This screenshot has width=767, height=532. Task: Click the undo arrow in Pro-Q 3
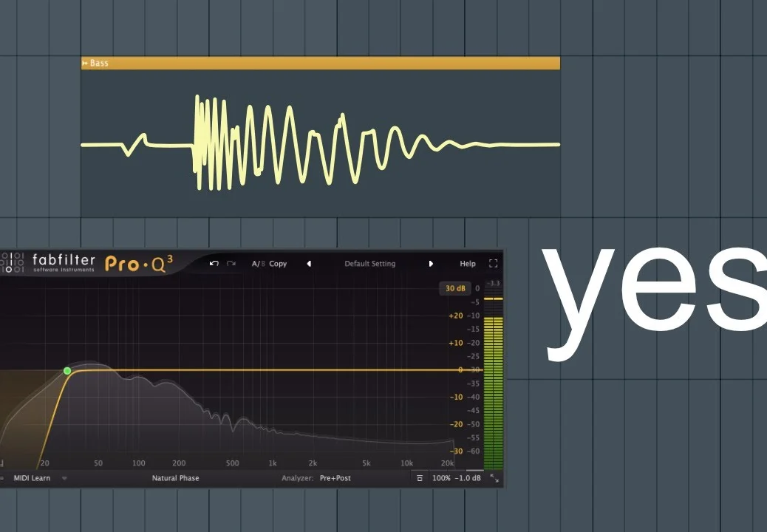(214, 264)
